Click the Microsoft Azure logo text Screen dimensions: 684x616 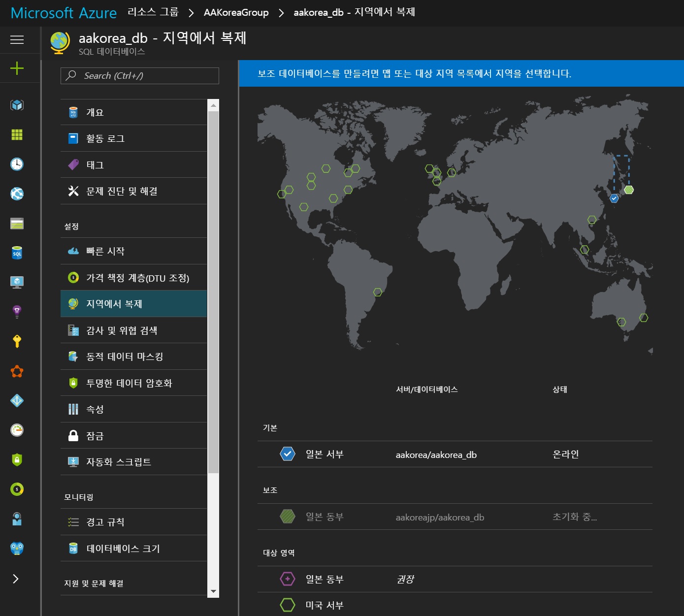pyautogui.click(x=64, y=13)
